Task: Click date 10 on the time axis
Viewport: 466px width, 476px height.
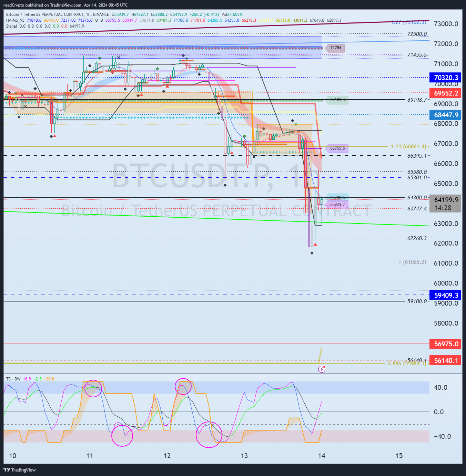Action: tap(12, 456)
